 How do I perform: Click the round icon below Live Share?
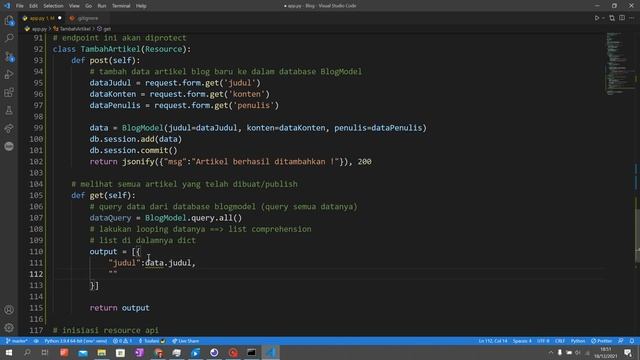click(9, 146)
